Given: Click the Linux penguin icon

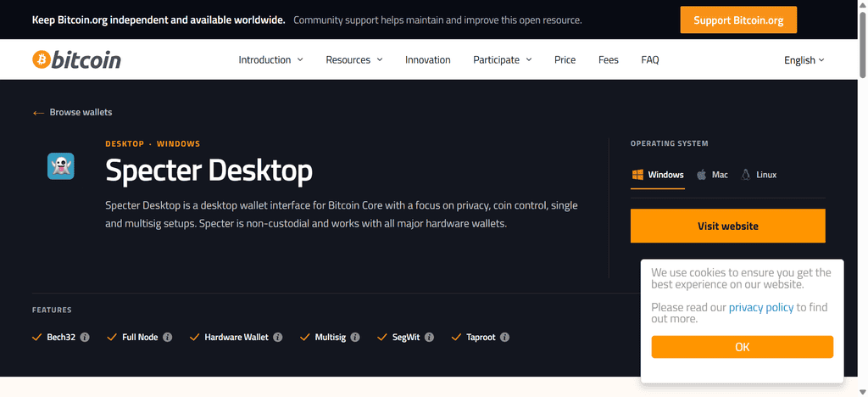Looking at the screenshot, I should point(746,175).
